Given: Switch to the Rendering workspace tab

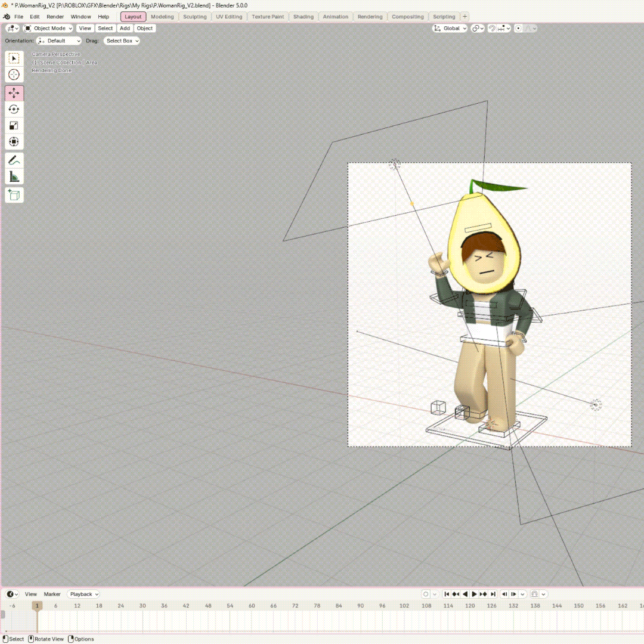Looking at the screenshot, I should (x=370, y=17).
